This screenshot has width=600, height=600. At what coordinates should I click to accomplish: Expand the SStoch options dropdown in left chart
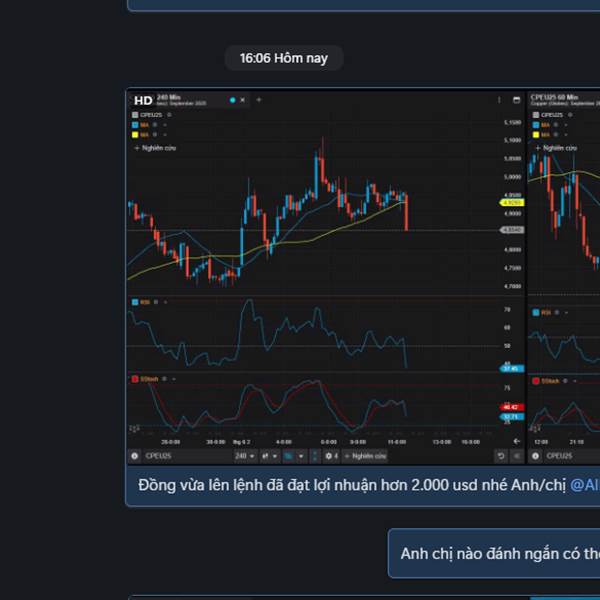[174, 379]
